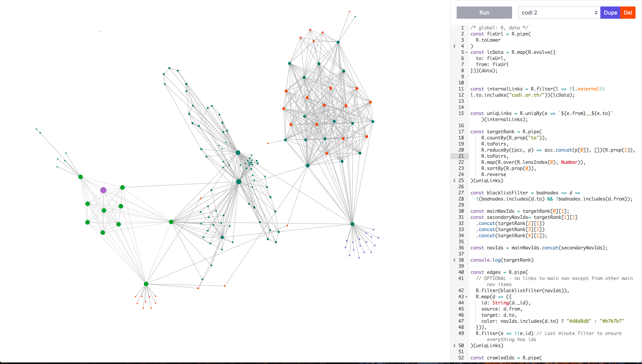Viewport: 642px width, 364px height.
Task: Click the Run button
Action: click(484, 12)
